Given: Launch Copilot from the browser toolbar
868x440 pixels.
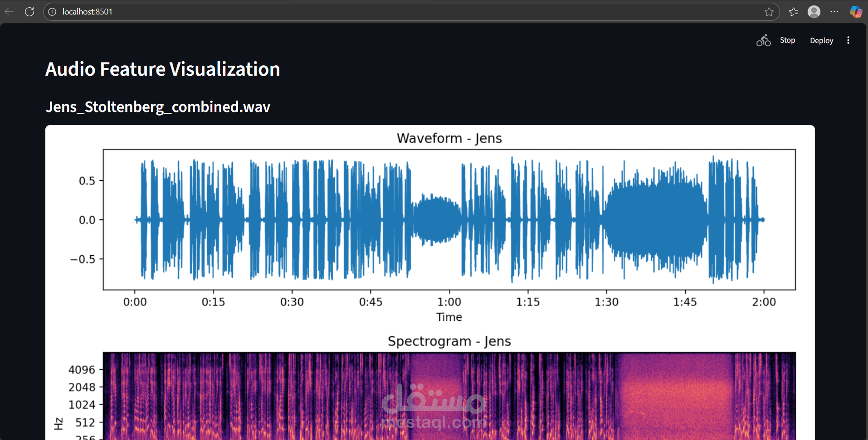Looking at the screenshot, I should click(855, 12).
